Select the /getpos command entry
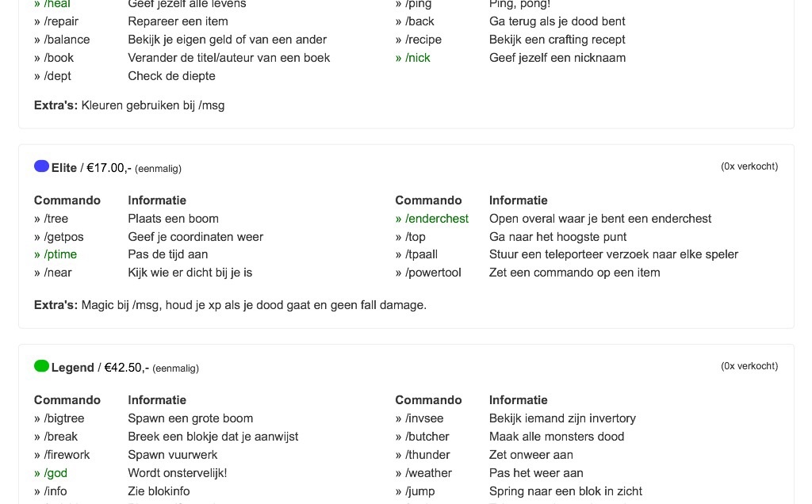812x504 pixels. pyautogui.click(x=63, y=237)
